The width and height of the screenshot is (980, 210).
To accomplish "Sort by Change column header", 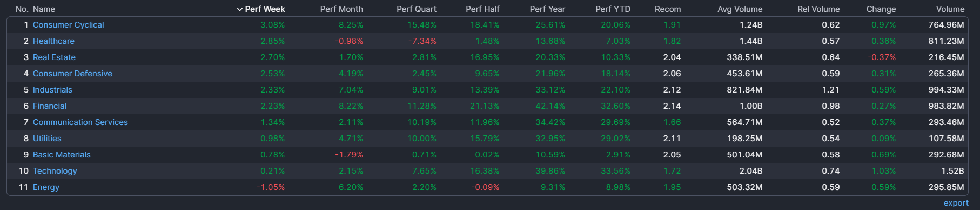I will [x=881, y=9].
